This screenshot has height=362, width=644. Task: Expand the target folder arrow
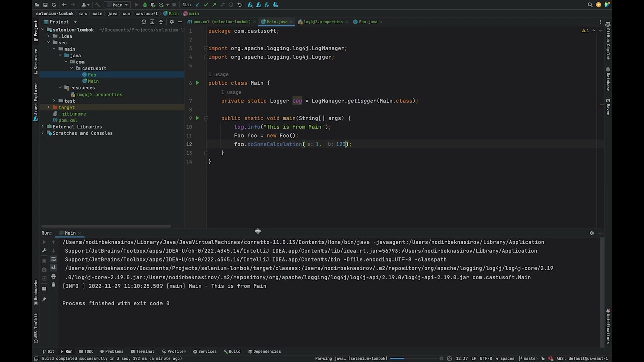click(49, 107)
